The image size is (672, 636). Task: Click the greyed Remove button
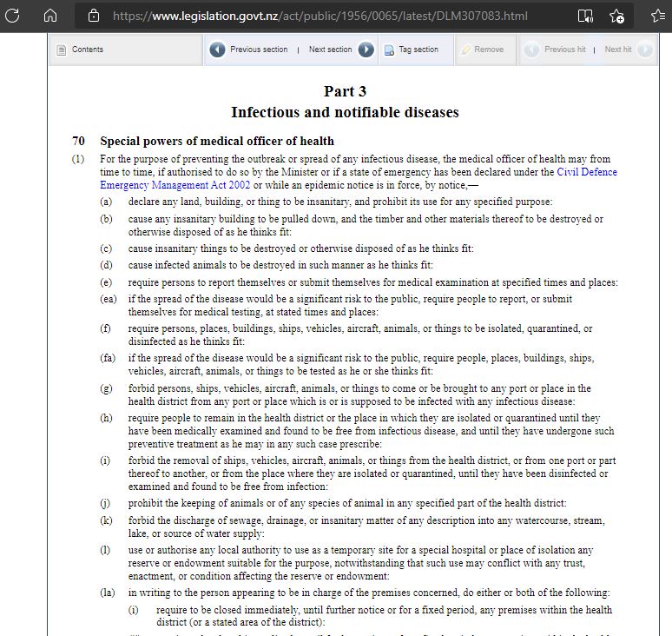tap(489, 50)
